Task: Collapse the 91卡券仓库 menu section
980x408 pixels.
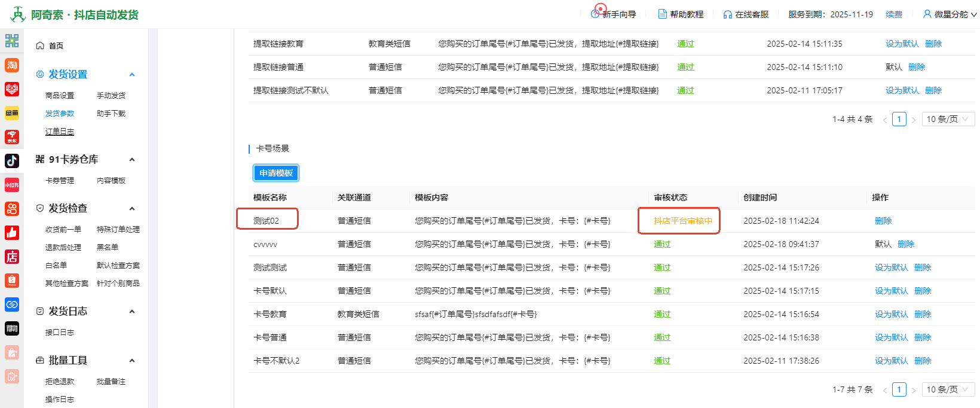Action: [132, 160]
